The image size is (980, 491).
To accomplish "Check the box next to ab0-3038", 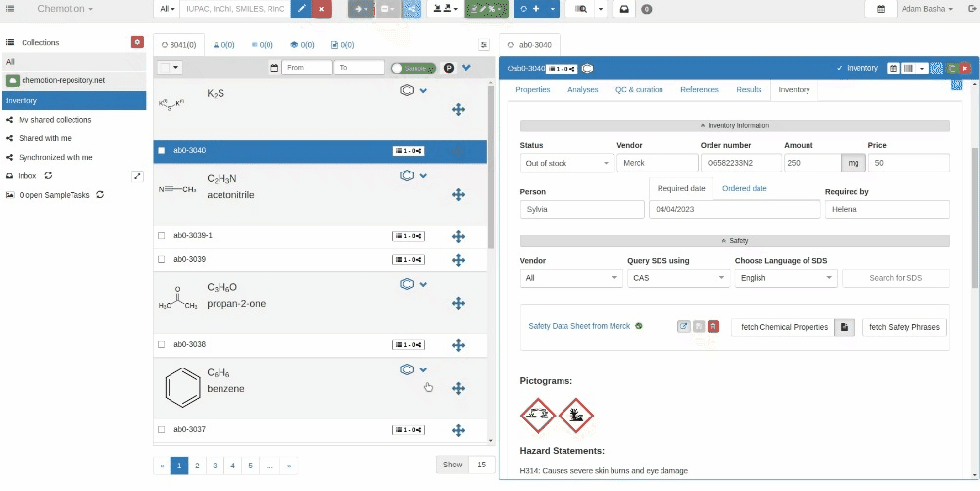I will pos(162,345).
